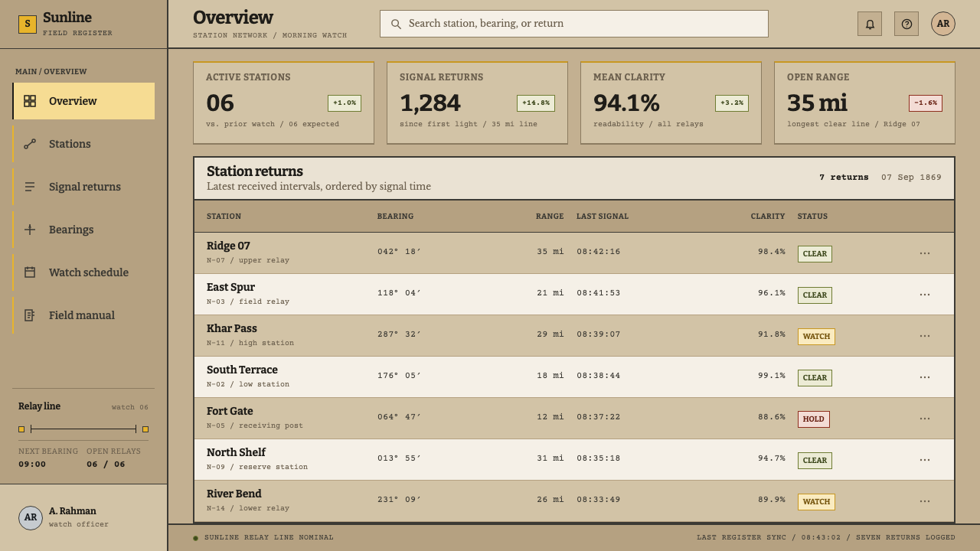Open row actions for East Spur
The width and height of the screenshot is (980, 551).
925,295
